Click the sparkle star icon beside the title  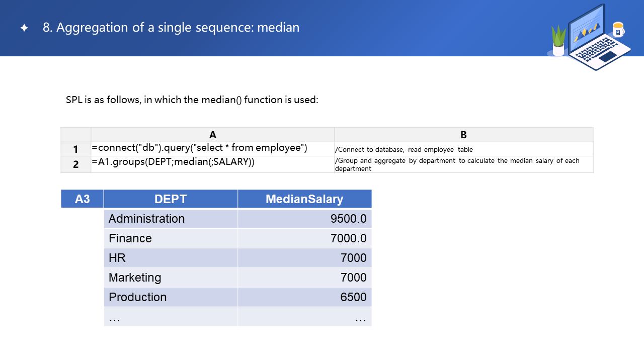[x=24, y=28]
